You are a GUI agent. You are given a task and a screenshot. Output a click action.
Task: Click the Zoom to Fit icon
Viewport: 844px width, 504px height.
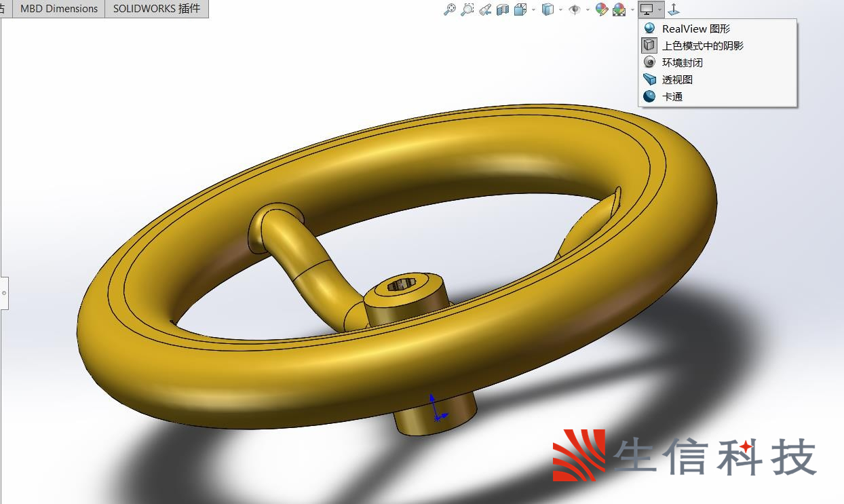click(x=449, y=9)
